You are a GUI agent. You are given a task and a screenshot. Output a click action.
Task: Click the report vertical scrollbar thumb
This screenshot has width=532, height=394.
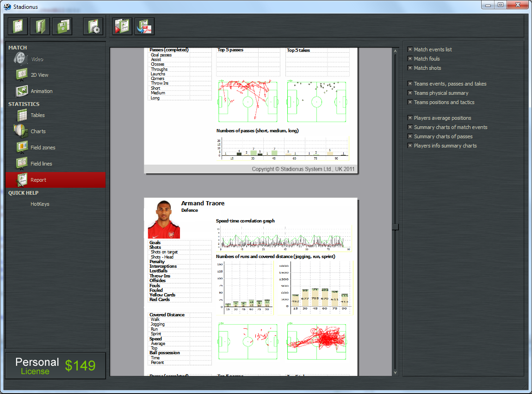tap(395, 227)
